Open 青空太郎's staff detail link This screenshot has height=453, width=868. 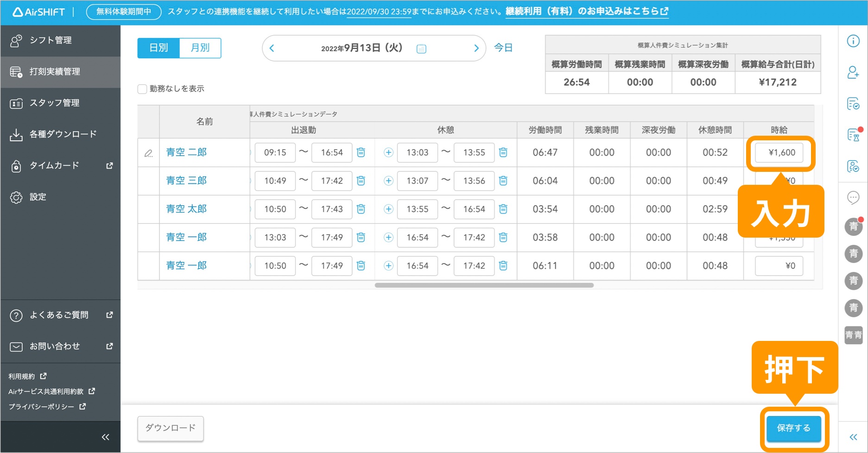coord(186,209)
